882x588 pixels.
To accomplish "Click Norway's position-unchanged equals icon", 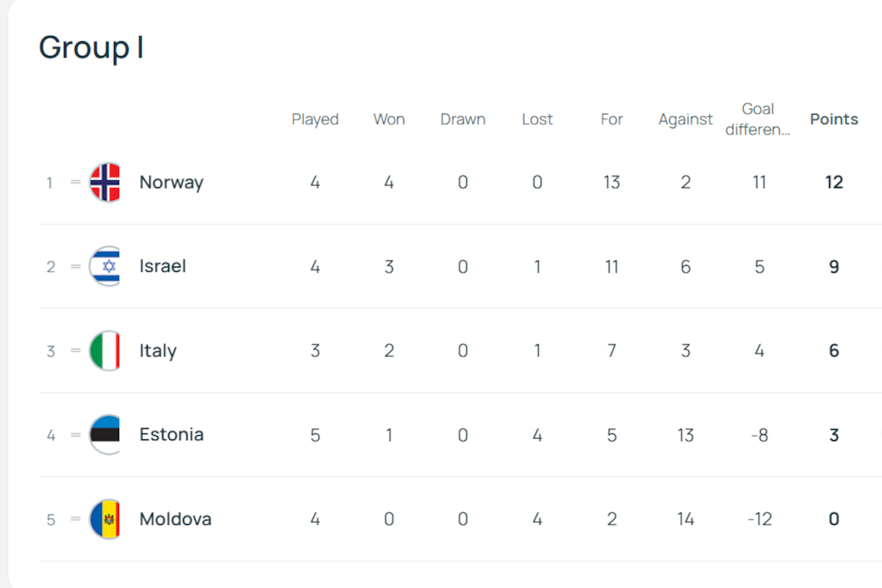I will pyautogui.click(x=76, y=182).
